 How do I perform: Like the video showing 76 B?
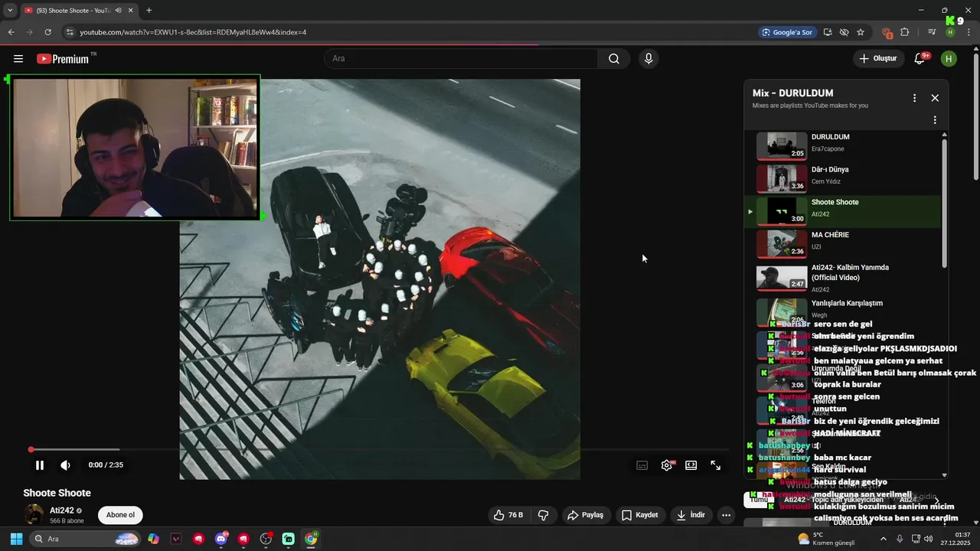508,515
